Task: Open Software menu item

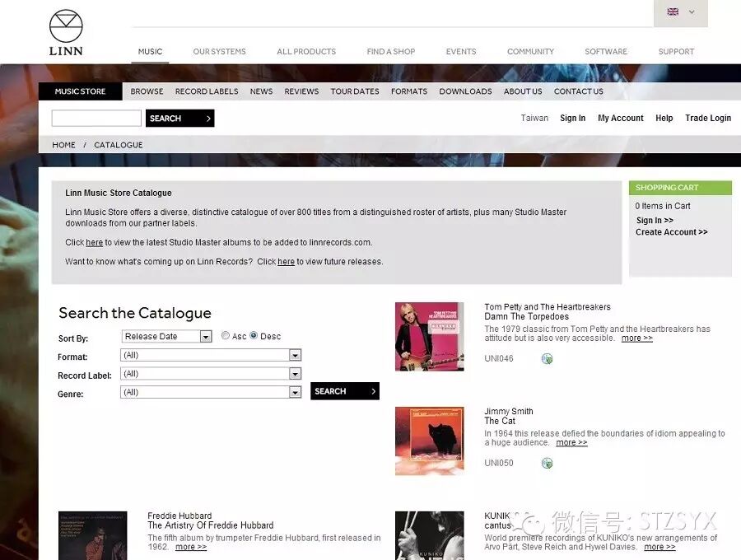Action: (606, 52)
